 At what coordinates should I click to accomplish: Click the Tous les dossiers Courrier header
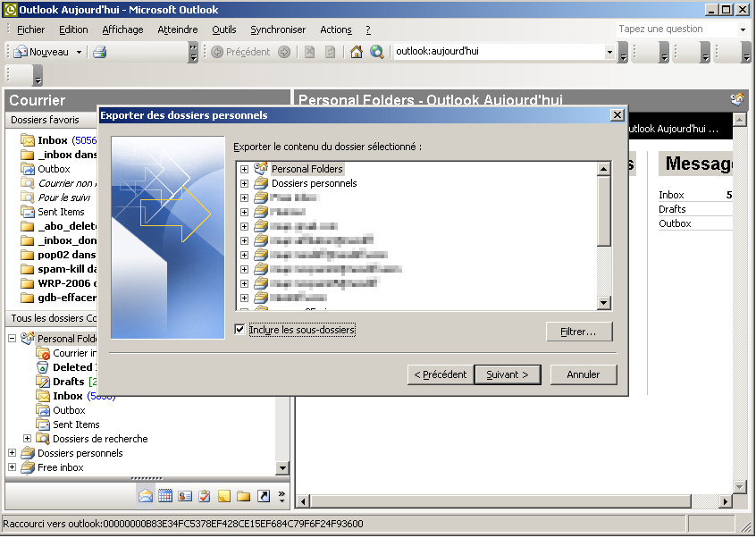[52, 318]
